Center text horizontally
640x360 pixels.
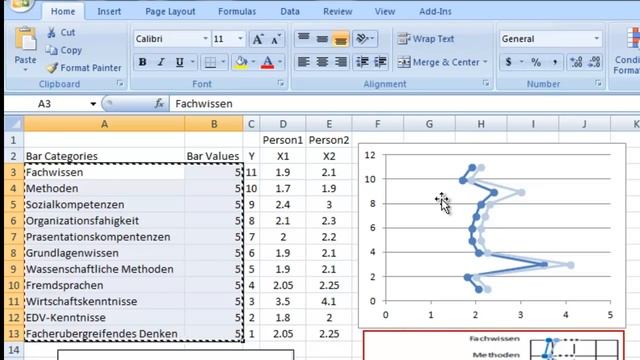coord(322,62)
